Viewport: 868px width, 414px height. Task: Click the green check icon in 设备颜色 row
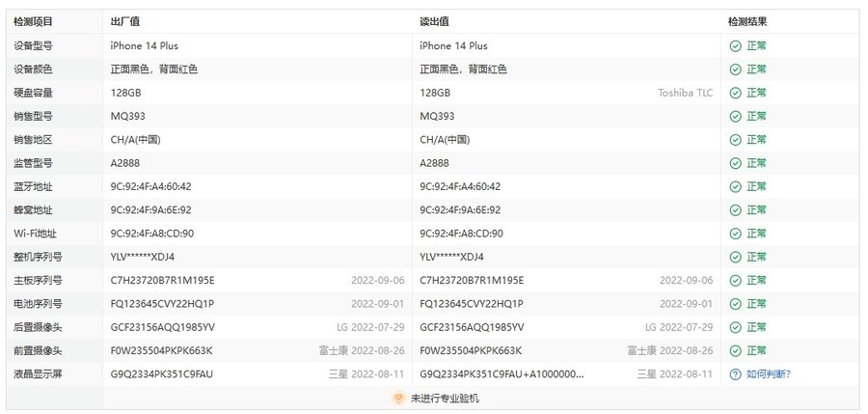point(735,69)
